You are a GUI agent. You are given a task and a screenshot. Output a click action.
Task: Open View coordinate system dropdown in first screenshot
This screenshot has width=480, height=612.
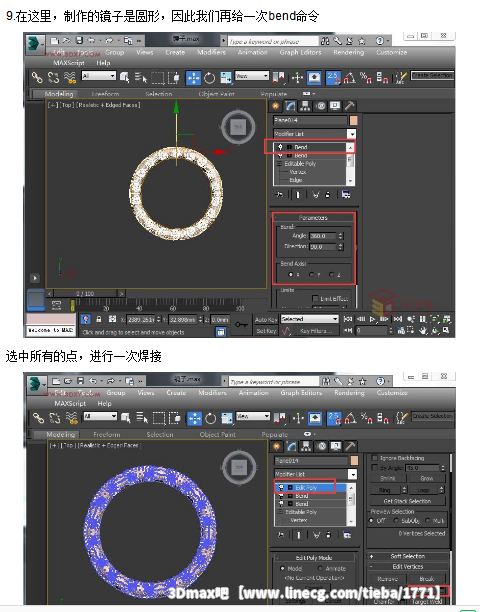(252, 76)
